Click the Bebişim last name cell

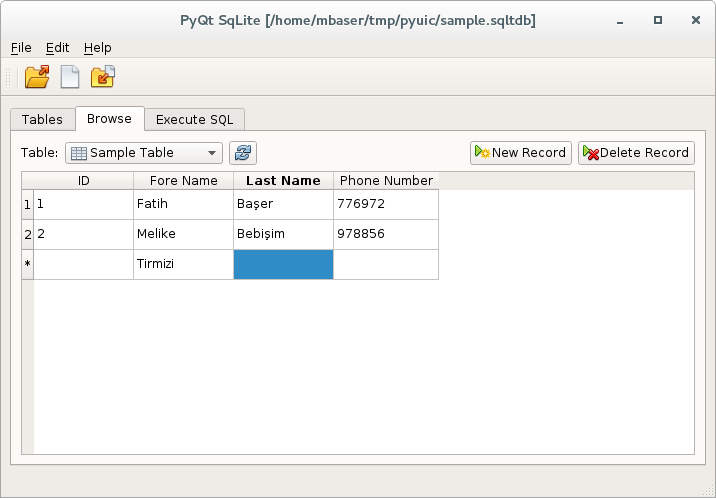coord(283,235)
